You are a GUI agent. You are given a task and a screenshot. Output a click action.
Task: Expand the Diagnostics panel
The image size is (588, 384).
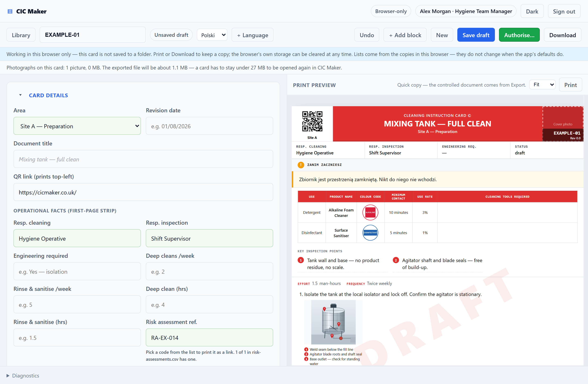[23, 376]
